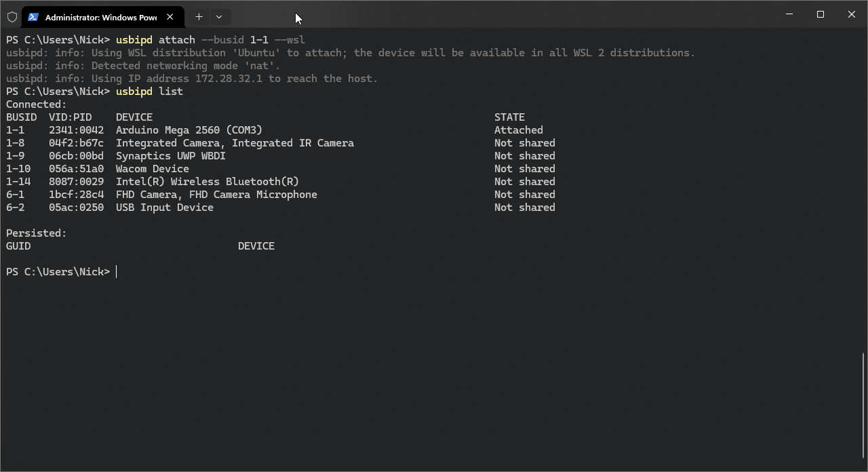The width and height of the screenshot is (868, 472).
Task: Click bus ID 1-14
Action: [x=18, y=182]
